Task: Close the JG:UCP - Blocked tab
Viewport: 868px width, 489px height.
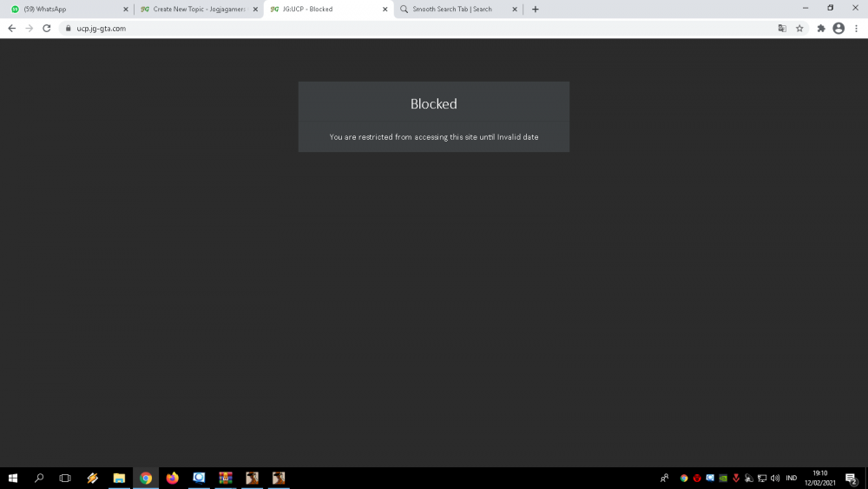Action: [385, 10]
